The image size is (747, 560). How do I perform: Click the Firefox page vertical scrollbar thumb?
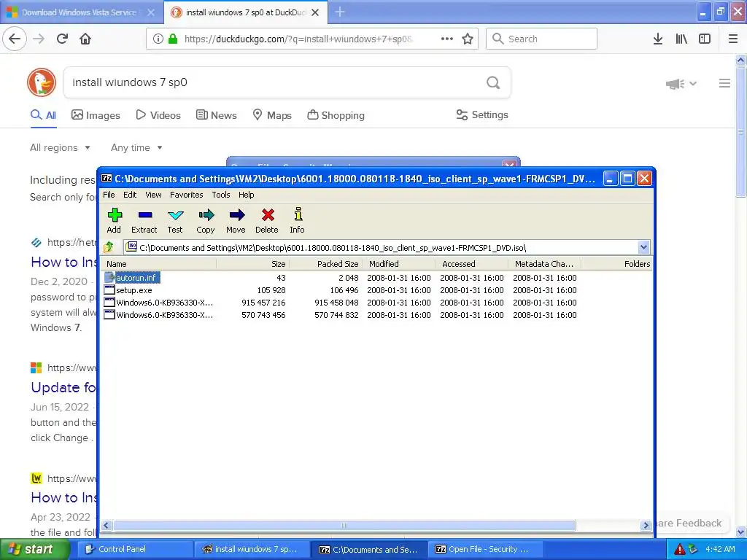pyautogui.click(x=740, y=132)
